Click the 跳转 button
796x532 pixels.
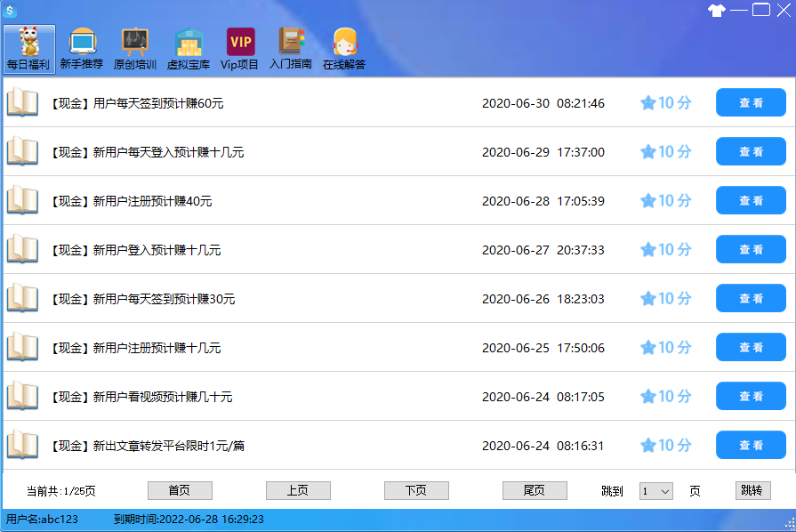(752, 490)
